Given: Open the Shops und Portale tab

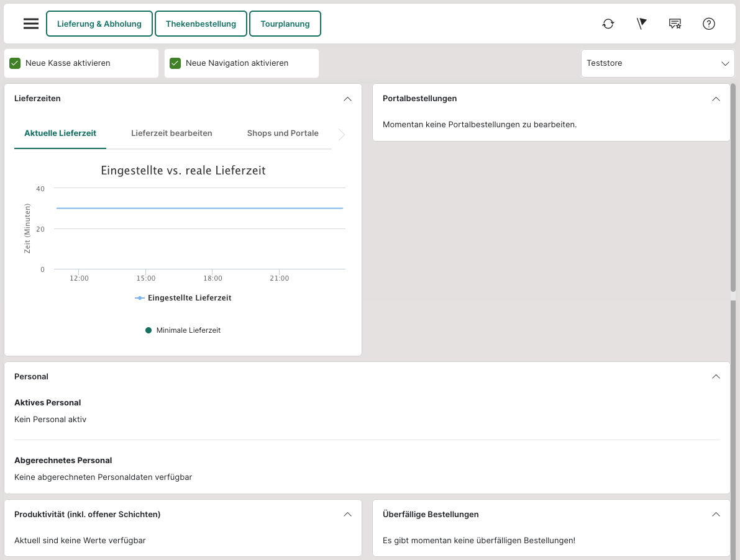Looking at the screenshot, I should click(283, 133).
